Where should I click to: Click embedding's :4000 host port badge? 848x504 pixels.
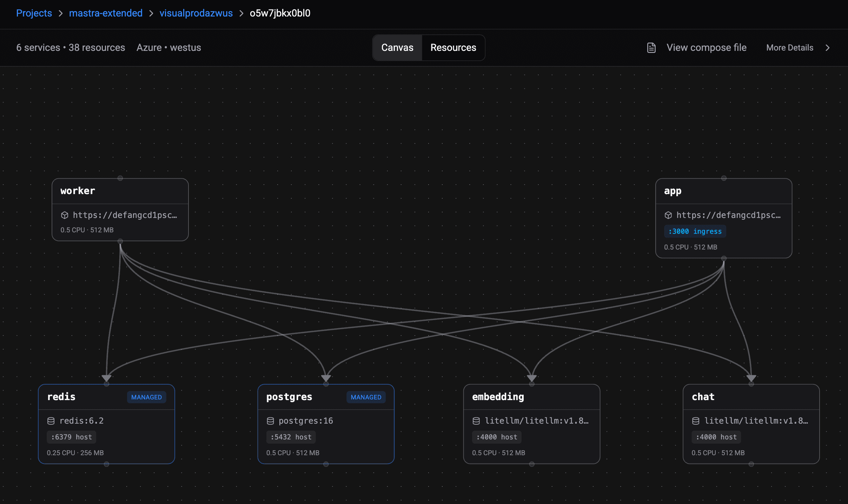497,437
